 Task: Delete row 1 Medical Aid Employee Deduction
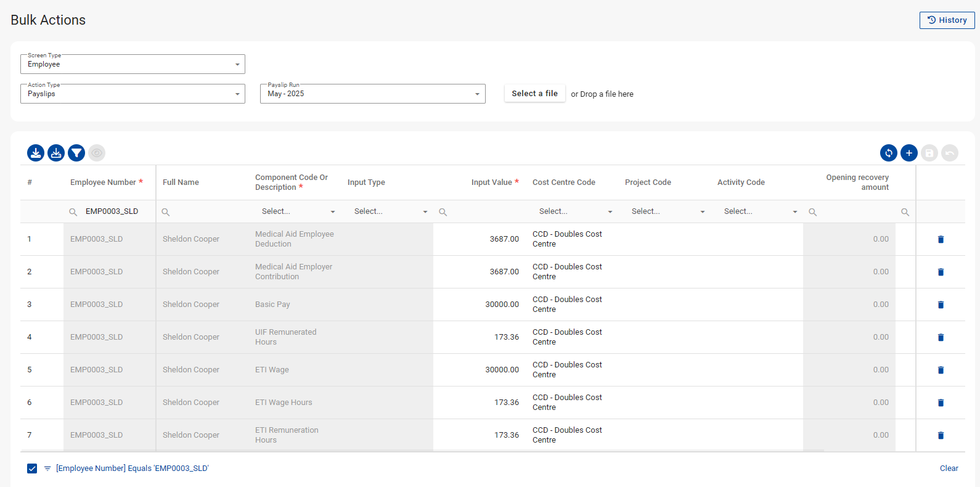point(941,239)
